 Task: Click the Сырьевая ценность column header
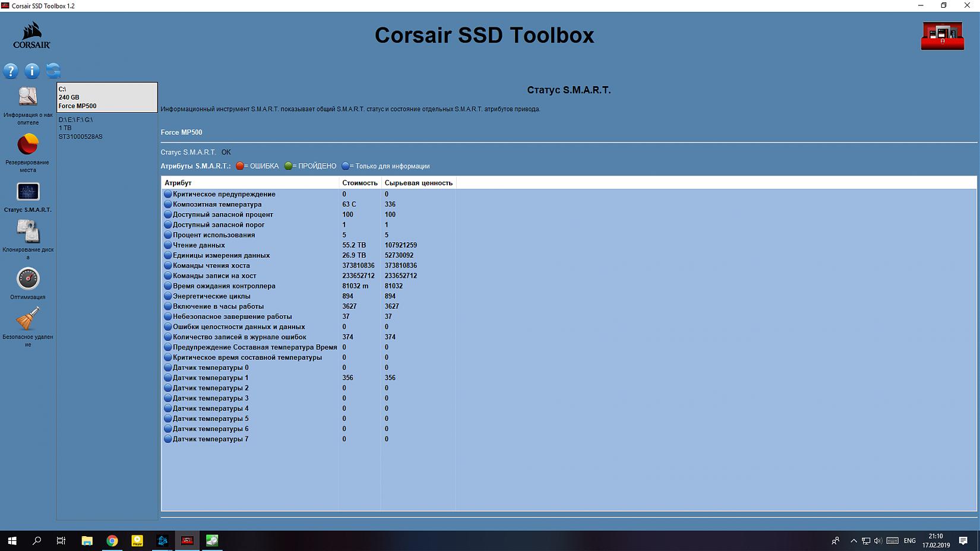click(418, 183)
